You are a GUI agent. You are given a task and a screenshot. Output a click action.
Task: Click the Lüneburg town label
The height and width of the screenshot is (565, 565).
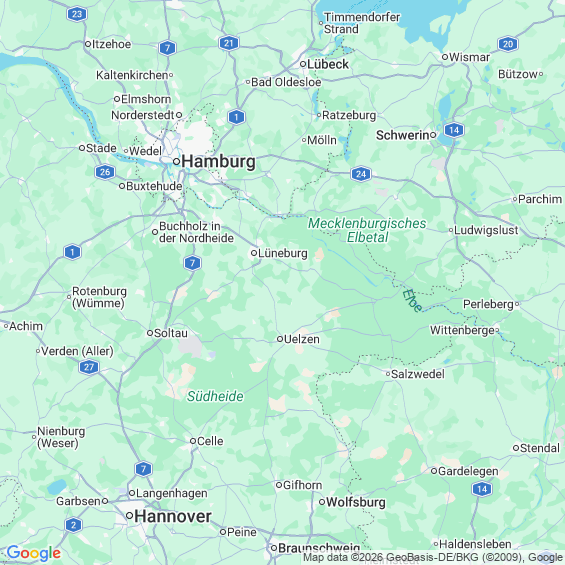283,253
